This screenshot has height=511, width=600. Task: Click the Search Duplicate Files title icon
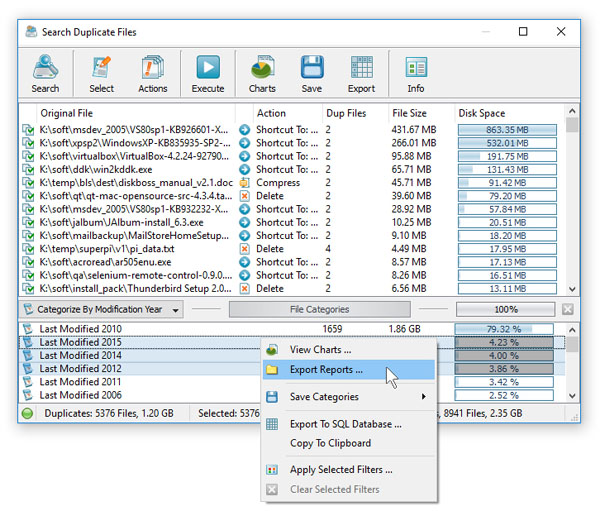tap(31, 32)
